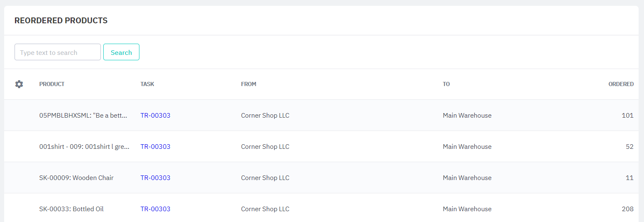The height and width of the screenshot is (222, 644).
Task: Open TR-00303 link in Bottled Oil row
Action: pyautogui.click(x=155, y=209)
